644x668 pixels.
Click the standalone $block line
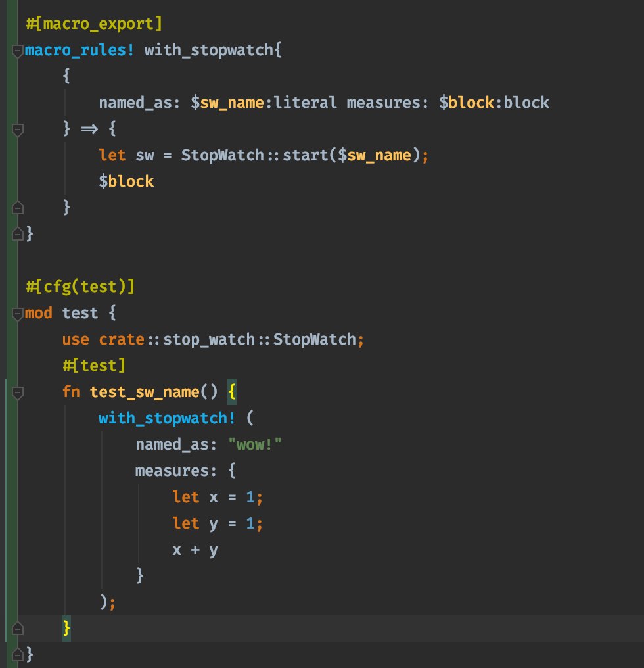126,181
